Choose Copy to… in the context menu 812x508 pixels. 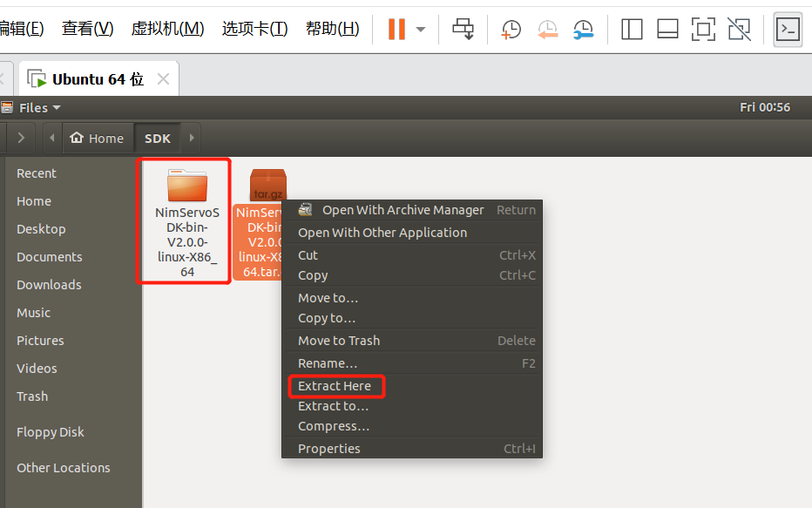click(x=412, y=318)
